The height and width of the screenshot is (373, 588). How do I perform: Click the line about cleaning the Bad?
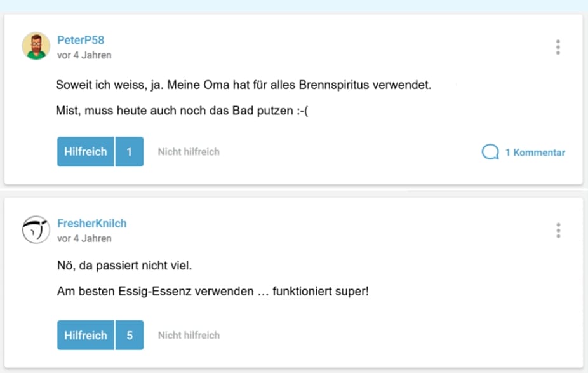(x=185, y=111)
